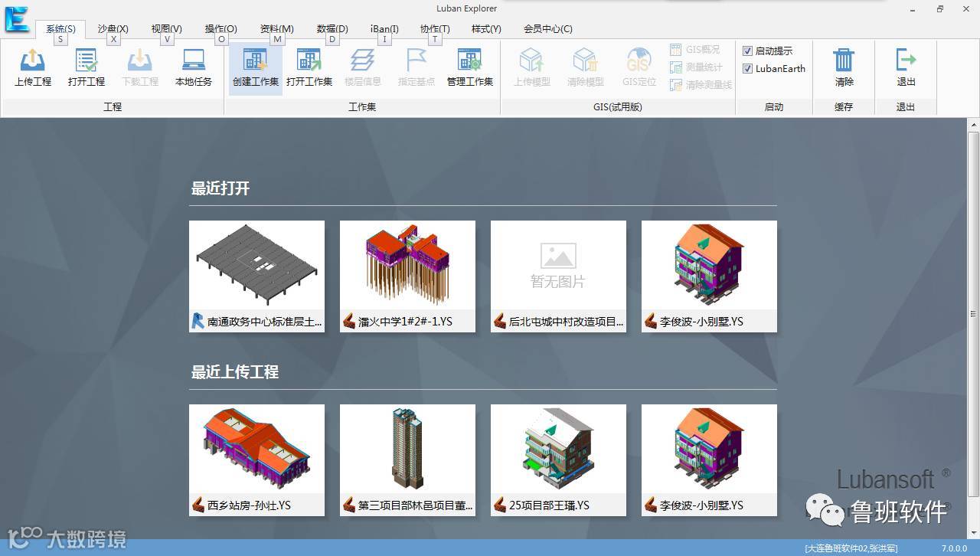Switch to the 样式(Y) ribbon tab
The image size is (980, 556).
click(486, 29)
